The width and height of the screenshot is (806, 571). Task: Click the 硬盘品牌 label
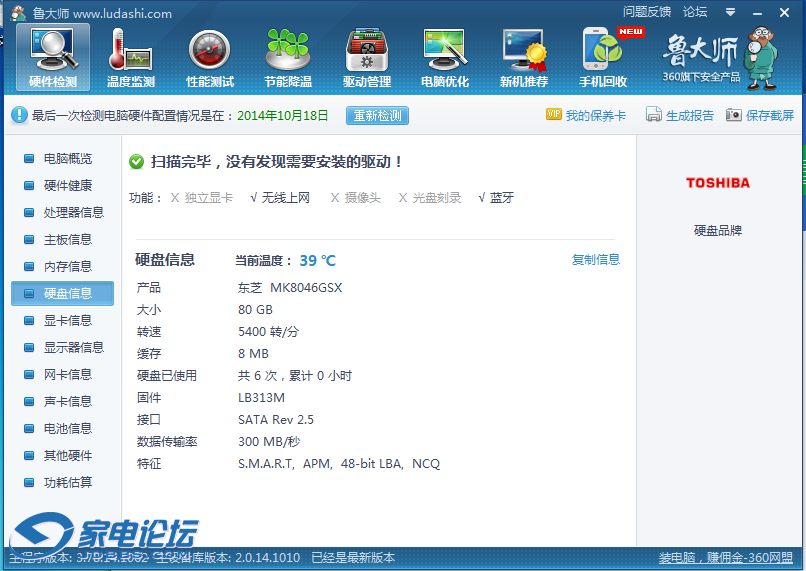click(718, 230)
